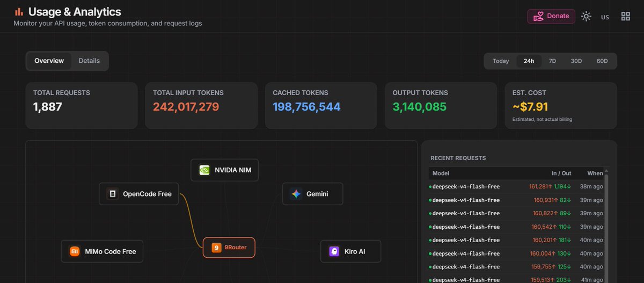This screenshot has width=644, height=283.
Task: Click the input tokens value 242,017,279
Action: click(x=186, y=107)
